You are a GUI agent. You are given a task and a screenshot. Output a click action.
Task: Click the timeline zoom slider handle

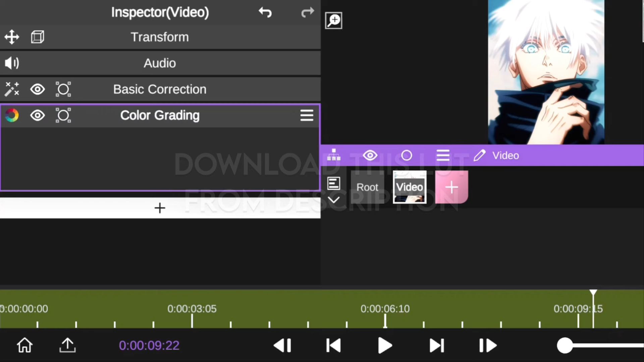coord(565,345)
